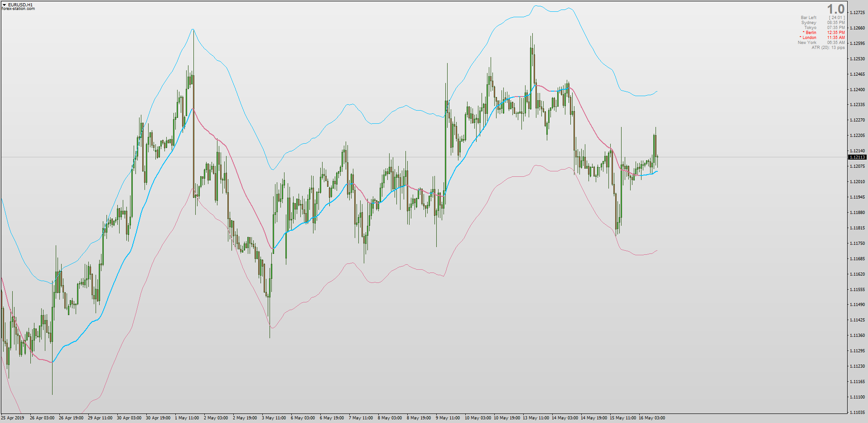The width and height of the screenshot is (868, 423).
Task: Click the Sydney session label
Action: pos(809,23)
